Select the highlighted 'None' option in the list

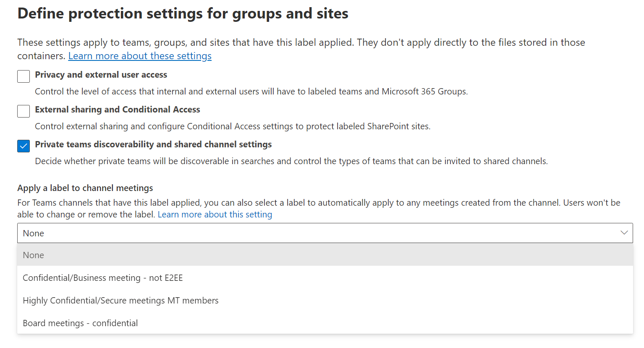34,255
